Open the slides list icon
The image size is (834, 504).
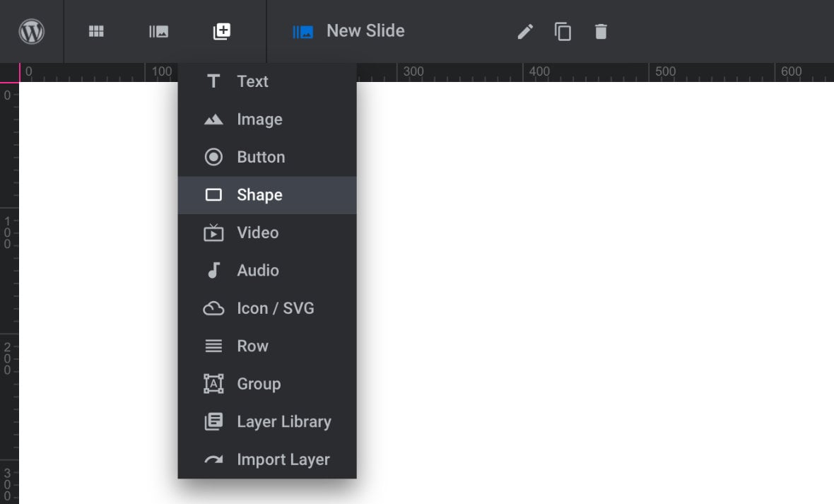click(158, 31)
